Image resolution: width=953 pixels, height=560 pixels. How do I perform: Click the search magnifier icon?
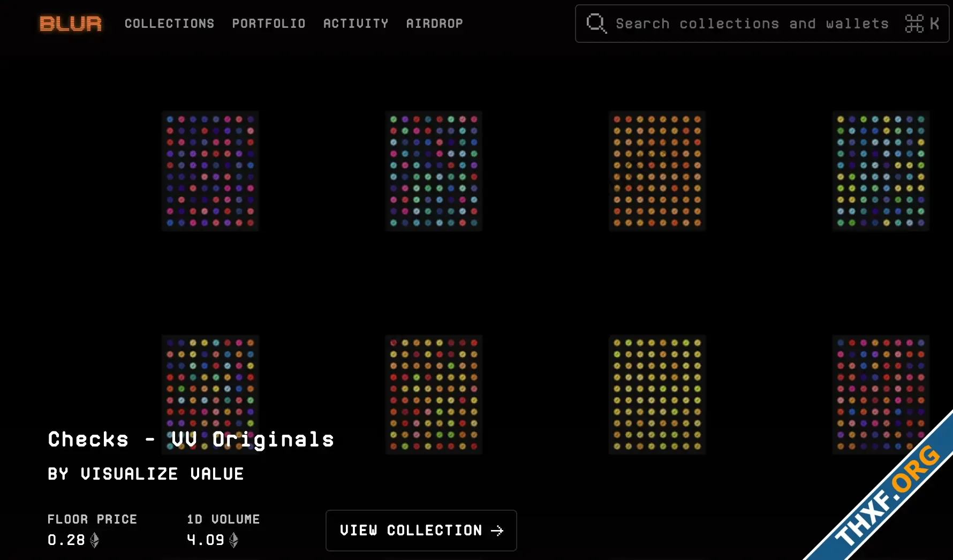pos(596,24)
